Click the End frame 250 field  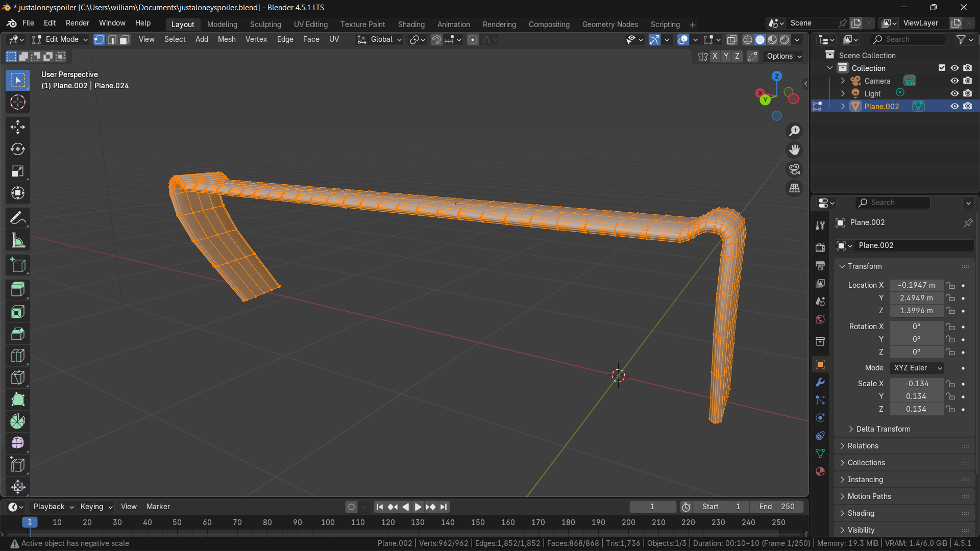[x=777, y=507]
